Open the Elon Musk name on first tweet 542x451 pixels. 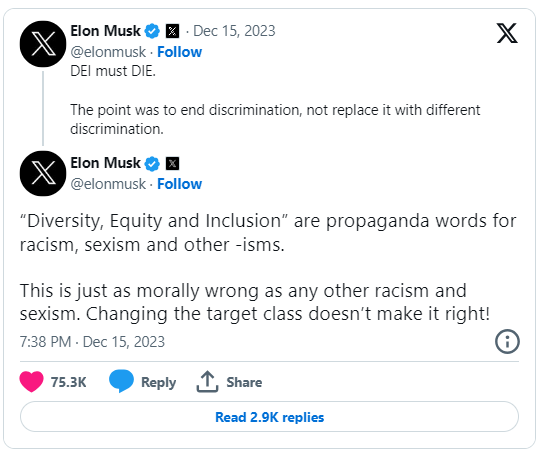pyautogui.click(x=105, y=31)
